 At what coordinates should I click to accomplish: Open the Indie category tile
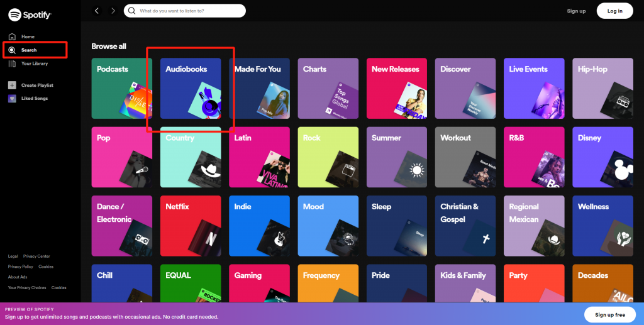coord(260,226)
